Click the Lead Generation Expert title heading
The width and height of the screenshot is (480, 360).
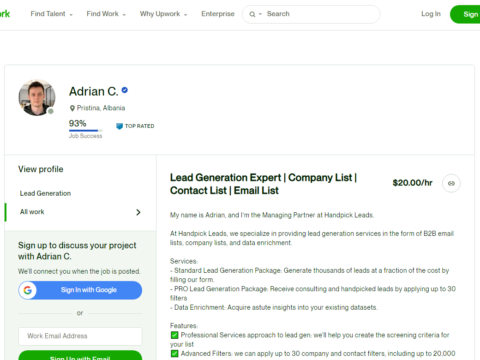[x=263, y=184]
